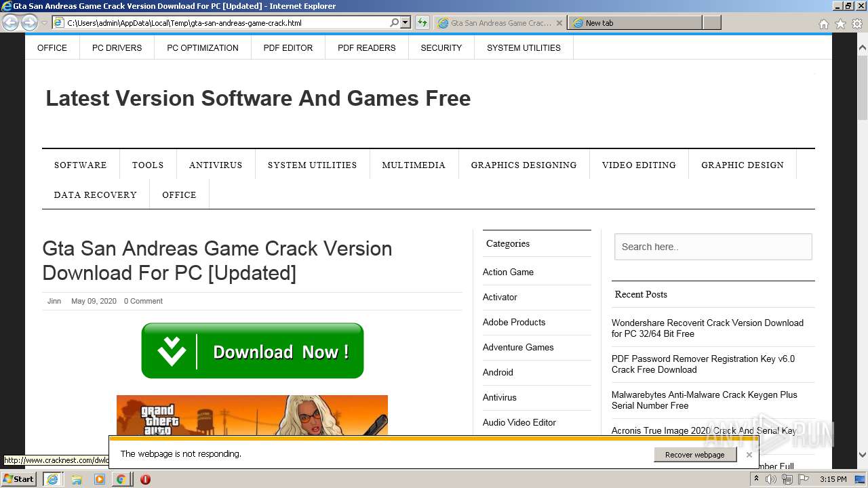Open the DATA RECOVERY navigation link
868x488 pixels.
[x=96, y=195]
